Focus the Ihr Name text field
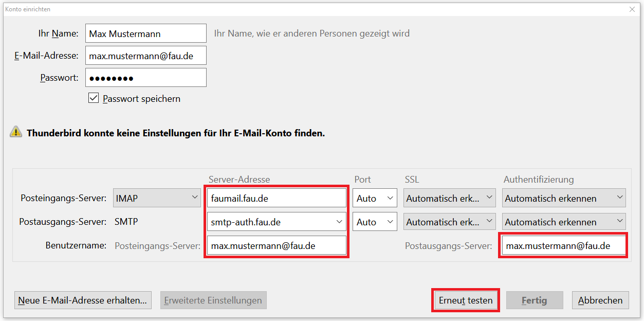The image size is (644, 321). coord(145,33)
